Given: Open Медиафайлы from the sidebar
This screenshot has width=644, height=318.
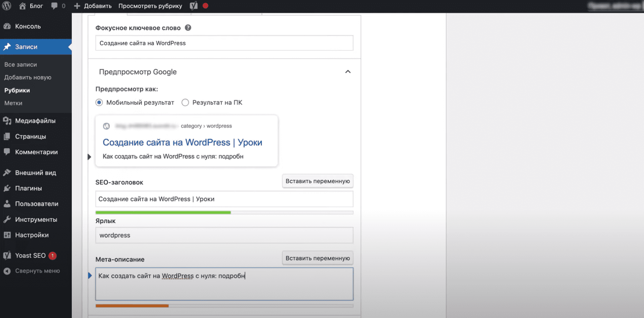Looking at the screenshot, I should pos(35,121).
